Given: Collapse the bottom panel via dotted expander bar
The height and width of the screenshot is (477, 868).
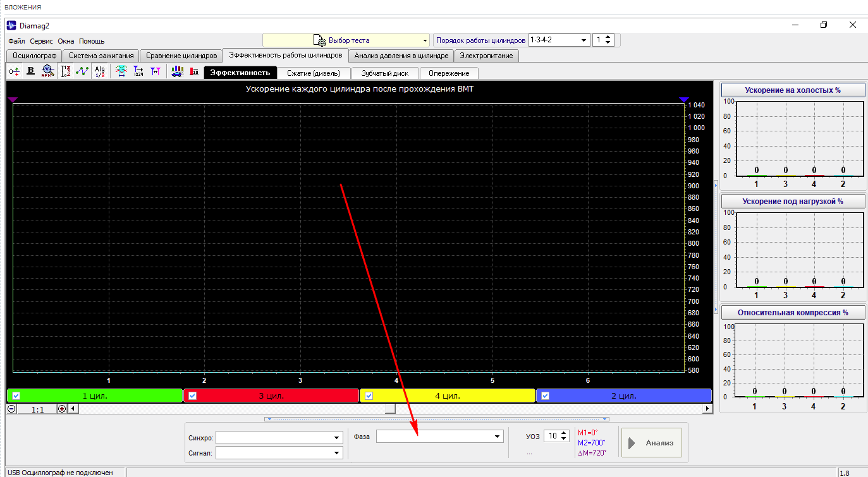Looking at the screenshot, I should [x=437, y=419].
